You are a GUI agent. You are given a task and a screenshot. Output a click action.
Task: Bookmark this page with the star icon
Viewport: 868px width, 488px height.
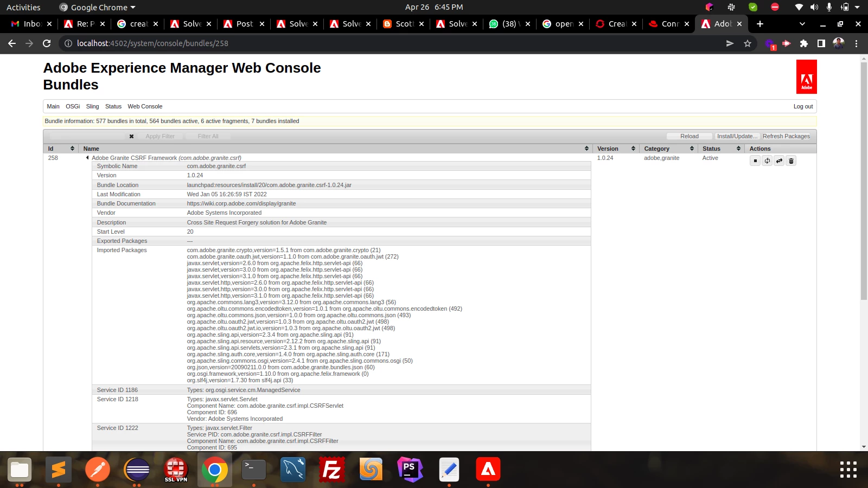pos(748,43)
